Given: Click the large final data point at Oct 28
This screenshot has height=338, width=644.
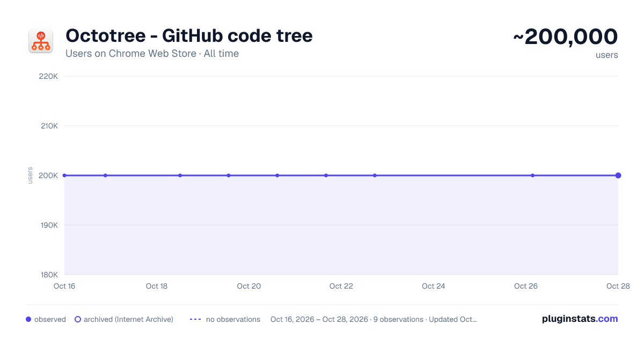Looking at the screenshot, I should (x=618, y=175).
